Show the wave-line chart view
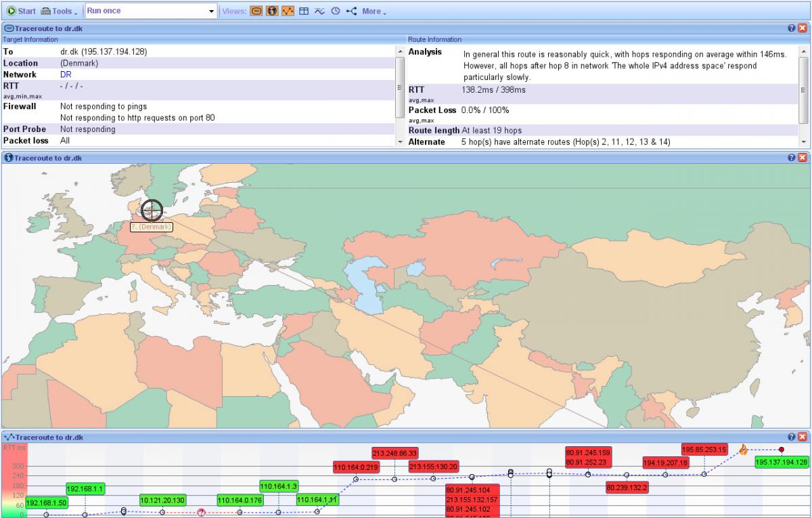The width and height of the screenshot is (812, 518). 319,11
